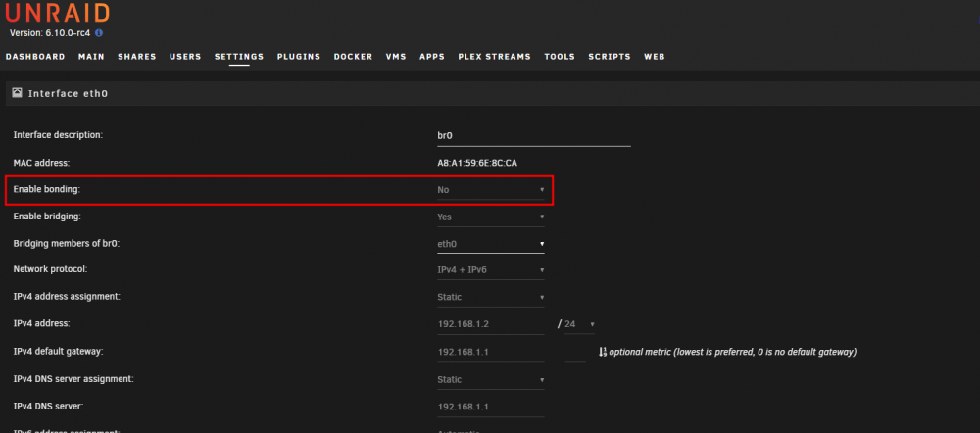Switch to the Users tab
Image resolution: width=980 pixels, height=433 pixels.
click(x=185, y=56)
